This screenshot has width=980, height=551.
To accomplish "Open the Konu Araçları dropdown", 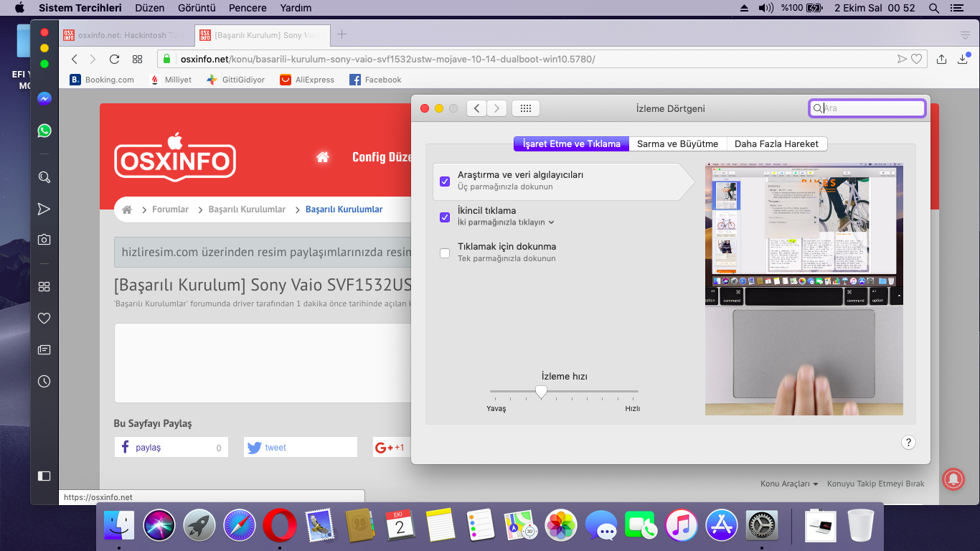I will [789, 484].
